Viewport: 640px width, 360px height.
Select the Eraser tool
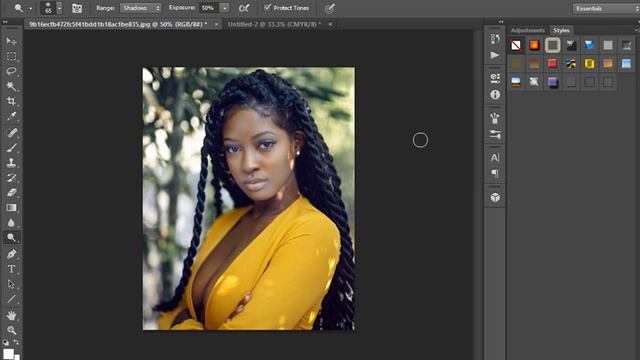11,192
